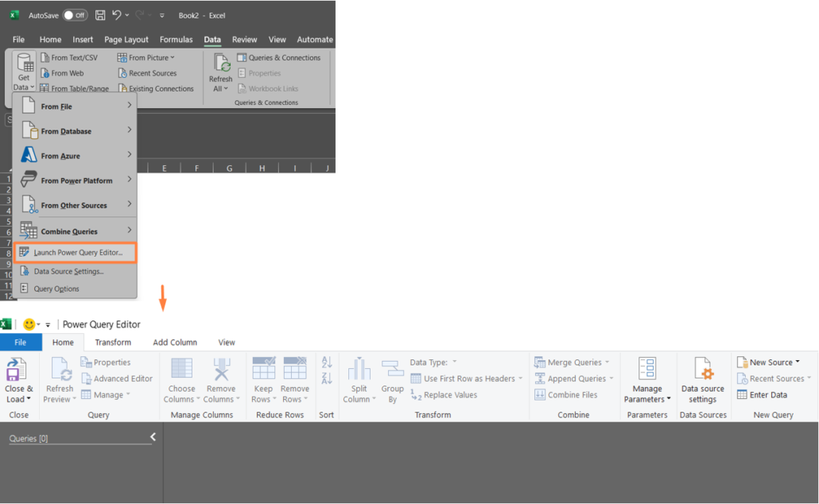Expand the From Azure submenu arrow
819x504 pixels.
click(129, 155)
